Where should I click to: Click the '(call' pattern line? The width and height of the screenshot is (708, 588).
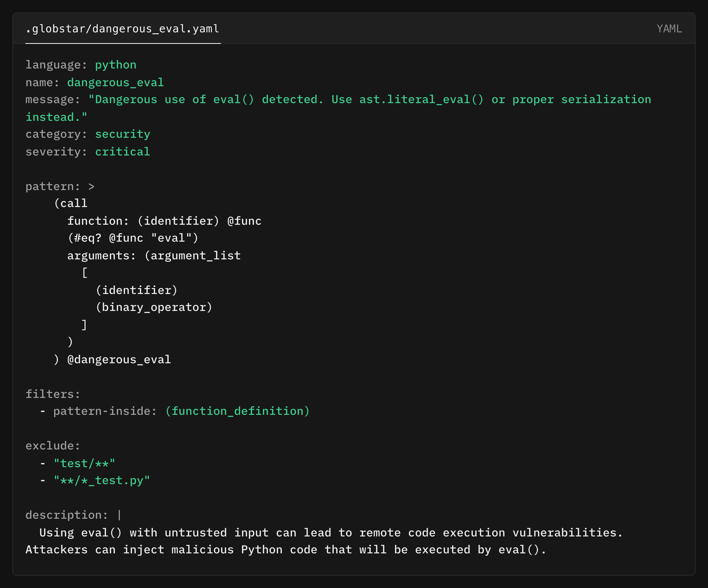pyautogui.click(x=70, y=203)
